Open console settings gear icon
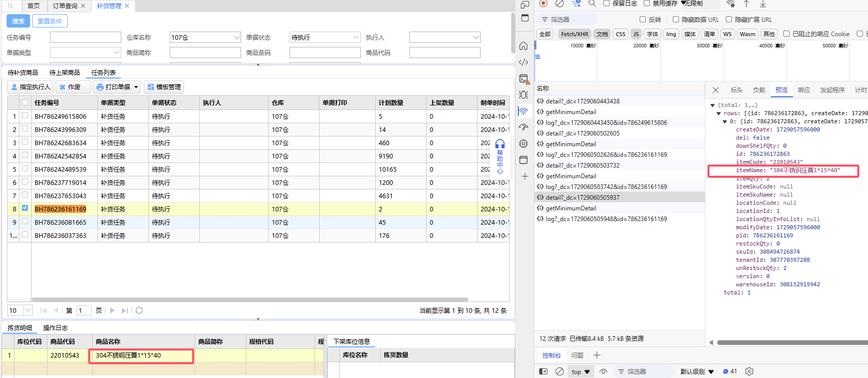 click(749, 371)
